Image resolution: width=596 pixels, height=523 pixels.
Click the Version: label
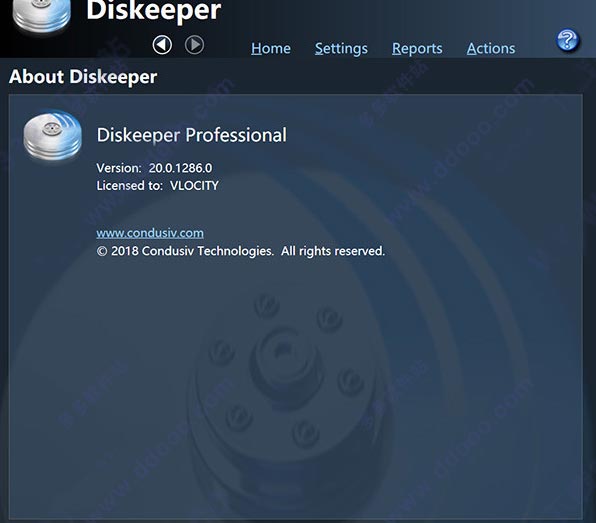pos(119,168)
